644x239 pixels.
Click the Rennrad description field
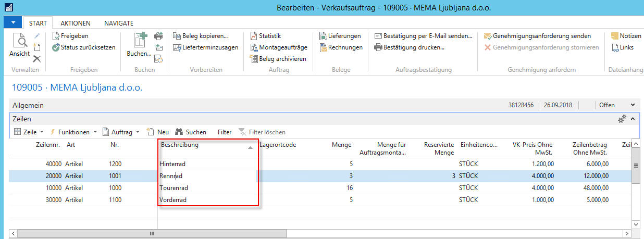coord(207,176)
